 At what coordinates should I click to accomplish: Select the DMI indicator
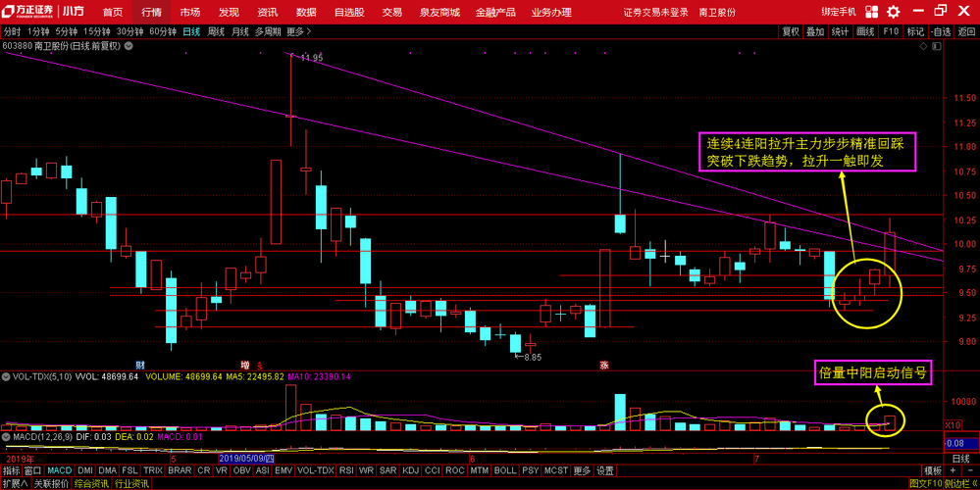(x=85, y=470)
